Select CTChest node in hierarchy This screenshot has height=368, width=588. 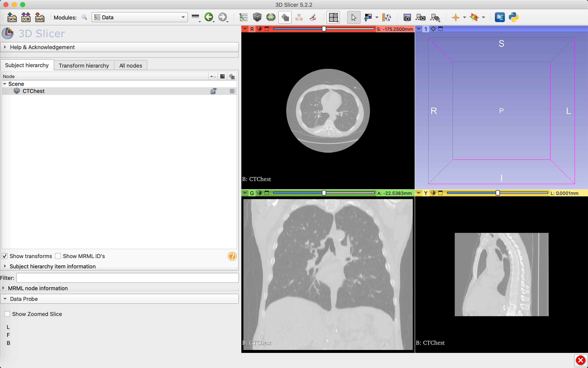[33, 91]
